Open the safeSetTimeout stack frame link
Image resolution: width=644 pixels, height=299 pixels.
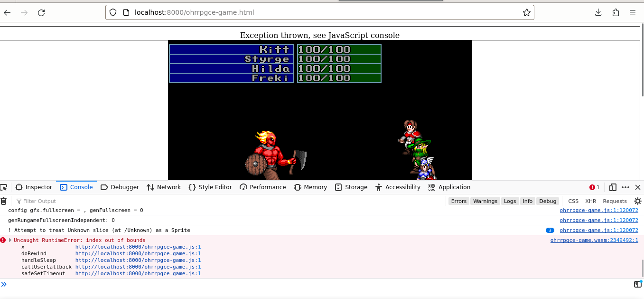pos(138,273)
